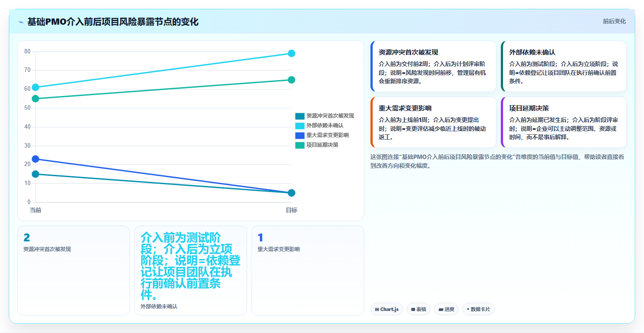Click the y-axis label 80

pos(27,52)
